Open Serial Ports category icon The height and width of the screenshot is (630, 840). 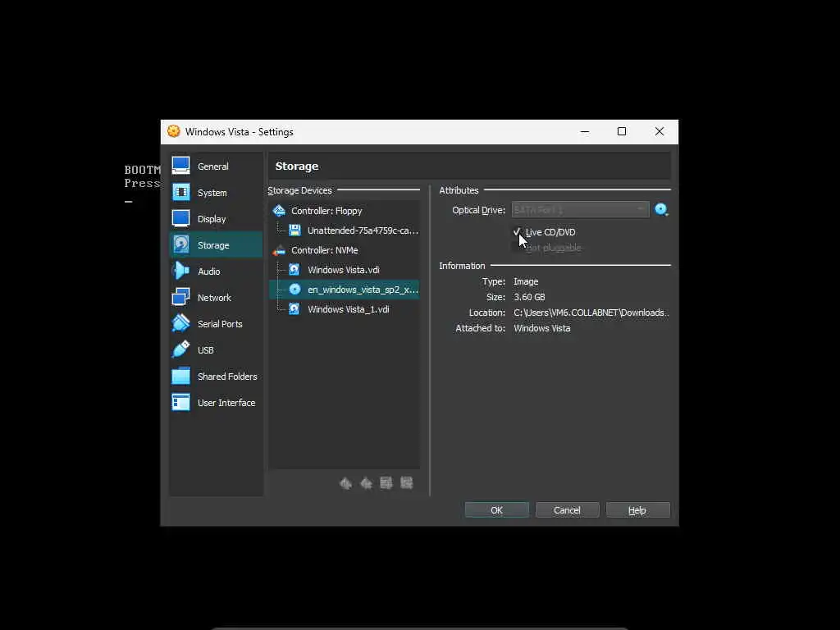click(x=180, y=323)
